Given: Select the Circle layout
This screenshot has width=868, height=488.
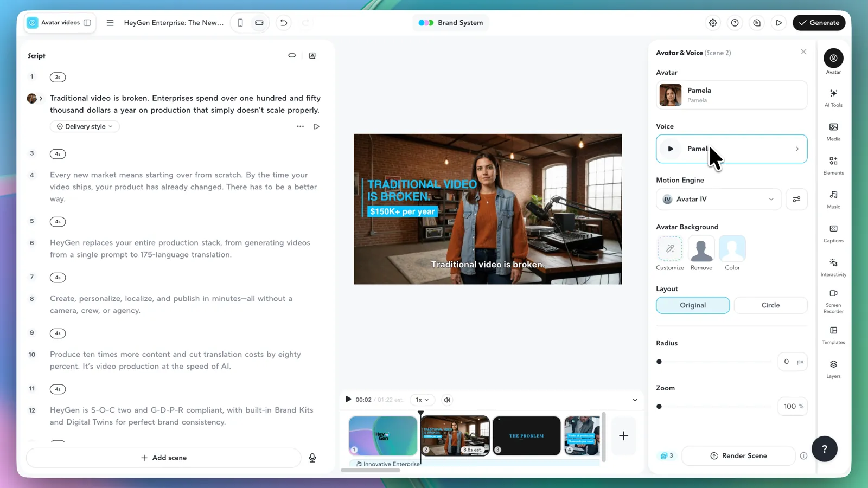Looking at the screenshot, I should (x=770, y=305).
